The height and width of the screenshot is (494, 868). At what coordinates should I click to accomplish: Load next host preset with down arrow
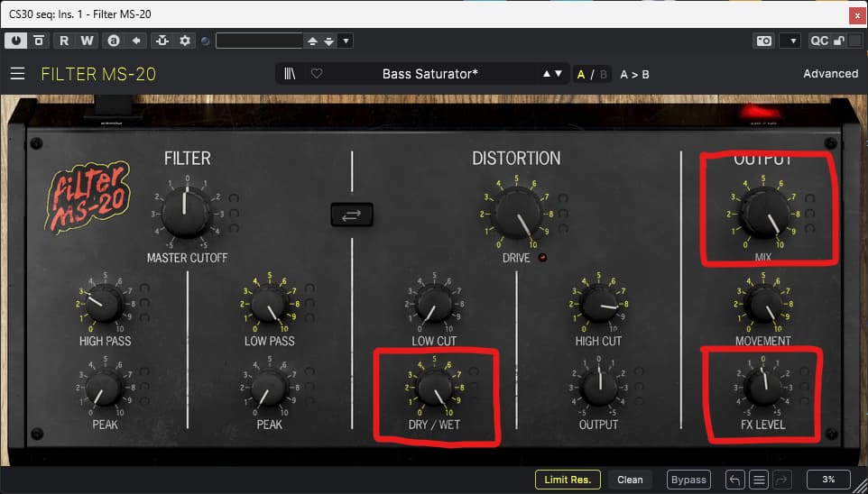[328, 41]
